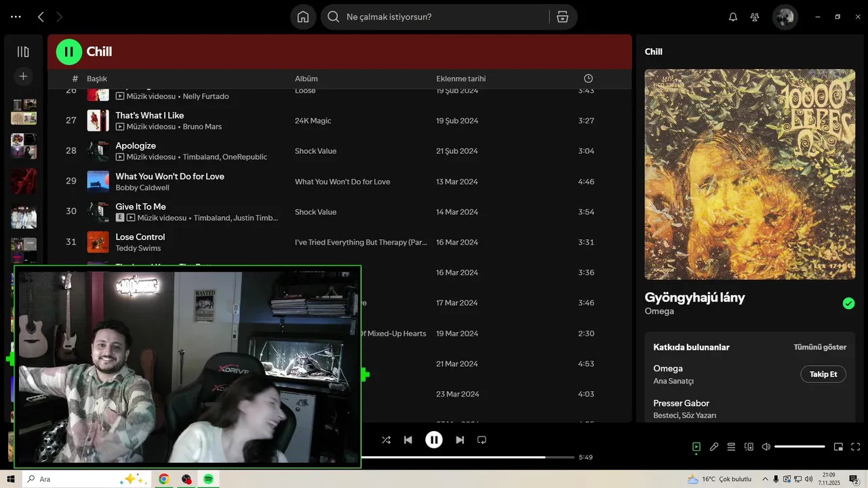
Task: Expand hidden system tray icons chevron
Action: [765, 479]
